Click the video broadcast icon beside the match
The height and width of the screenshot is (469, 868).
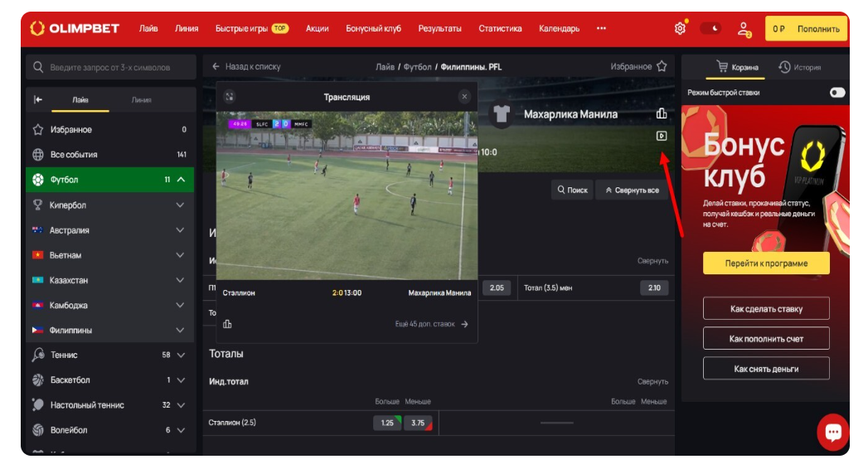click(x=662, y=136)
